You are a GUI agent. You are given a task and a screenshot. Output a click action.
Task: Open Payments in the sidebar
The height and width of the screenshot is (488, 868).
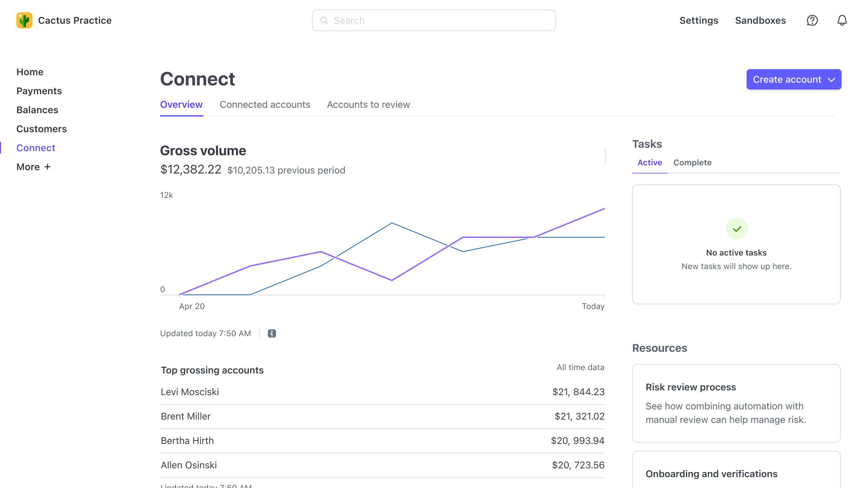pos(39,91)
